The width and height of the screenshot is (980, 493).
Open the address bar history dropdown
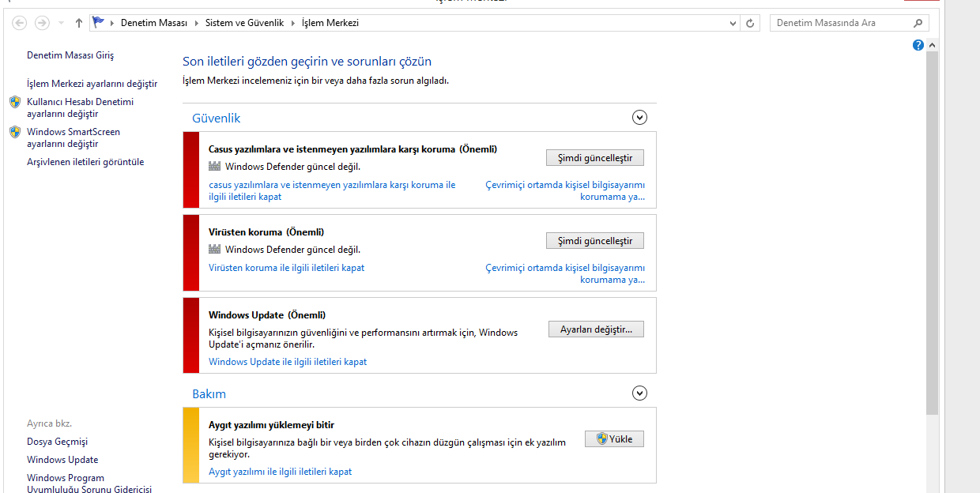pyautogui.click(x=733, y=23)
